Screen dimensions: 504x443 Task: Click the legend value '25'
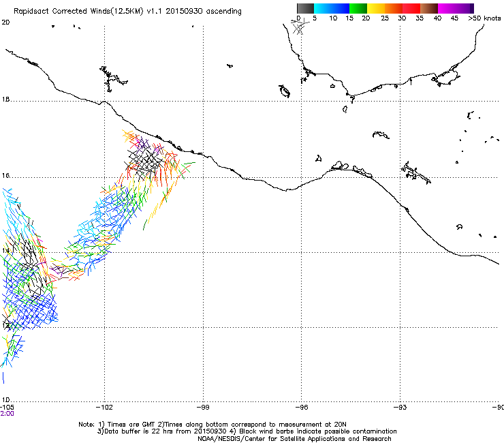385,18
